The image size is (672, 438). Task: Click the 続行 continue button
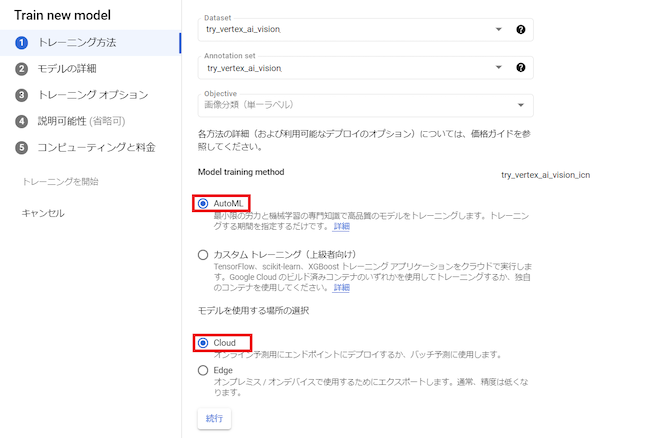(x=214, y=419)
